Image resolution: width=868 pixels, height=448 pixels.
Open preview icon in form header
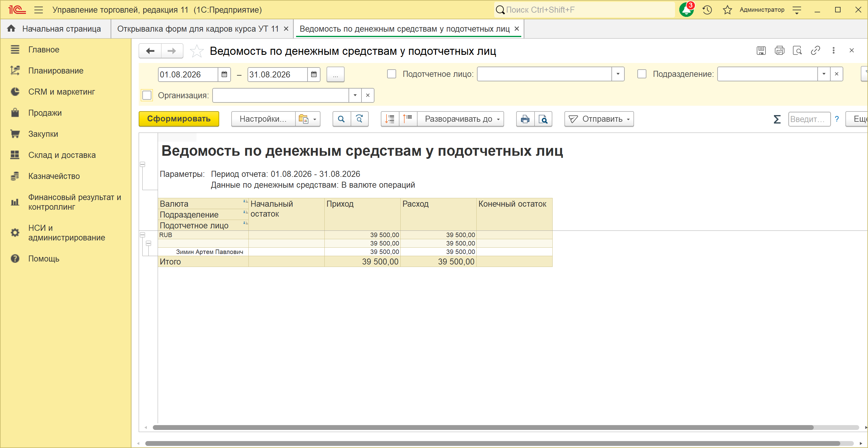(797, 51)
